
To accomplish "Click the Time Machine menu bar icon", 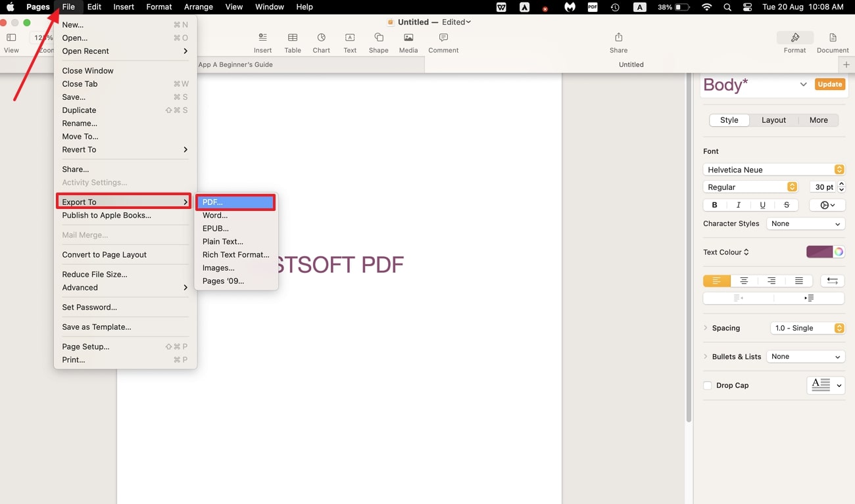I will [615, 7].
